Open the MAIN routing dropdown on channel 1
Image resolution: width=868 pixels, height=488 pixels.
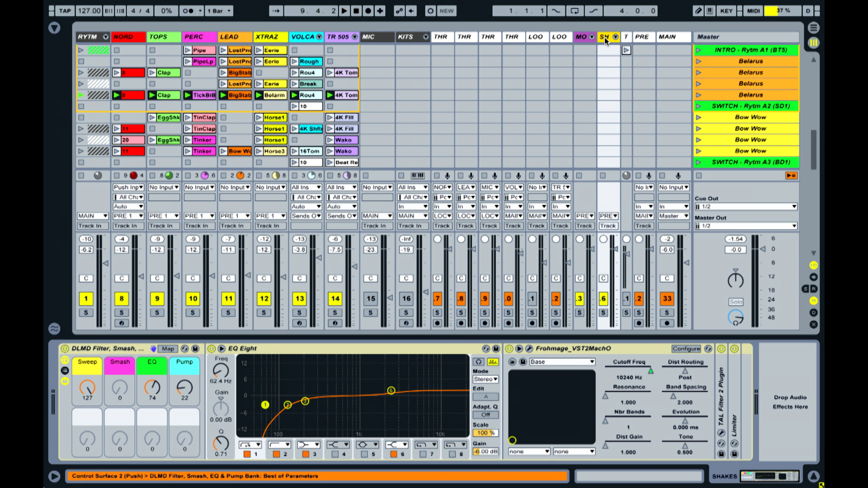click(92, 215)
